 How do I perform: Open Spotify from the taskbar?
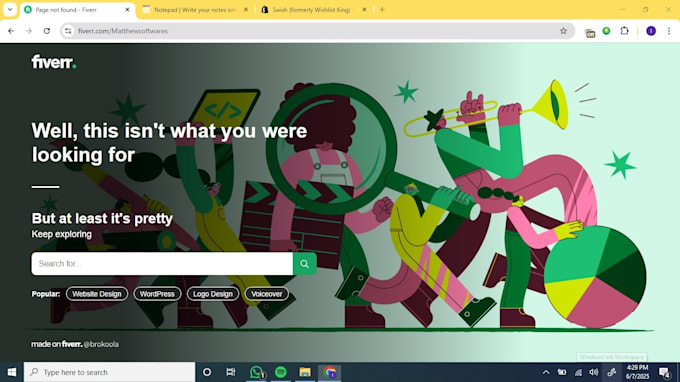(x=281, y=372)
